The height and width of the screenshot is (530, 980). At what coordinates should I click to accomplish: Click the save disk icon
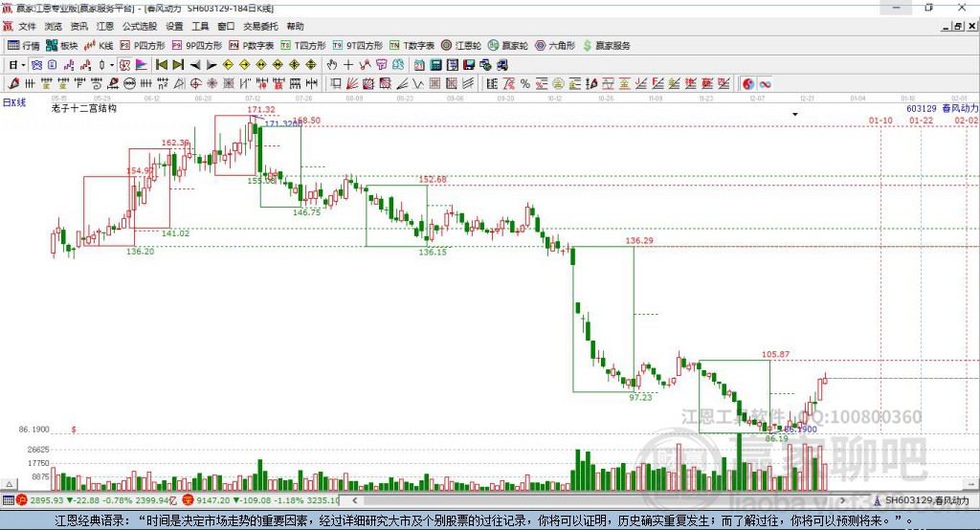469,65
